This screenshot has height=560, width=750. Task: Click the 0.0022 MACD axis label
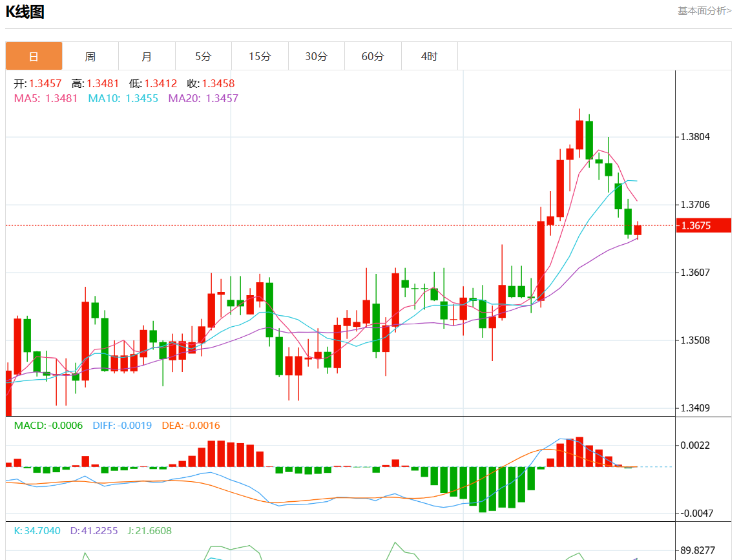[x=695, y=445]
